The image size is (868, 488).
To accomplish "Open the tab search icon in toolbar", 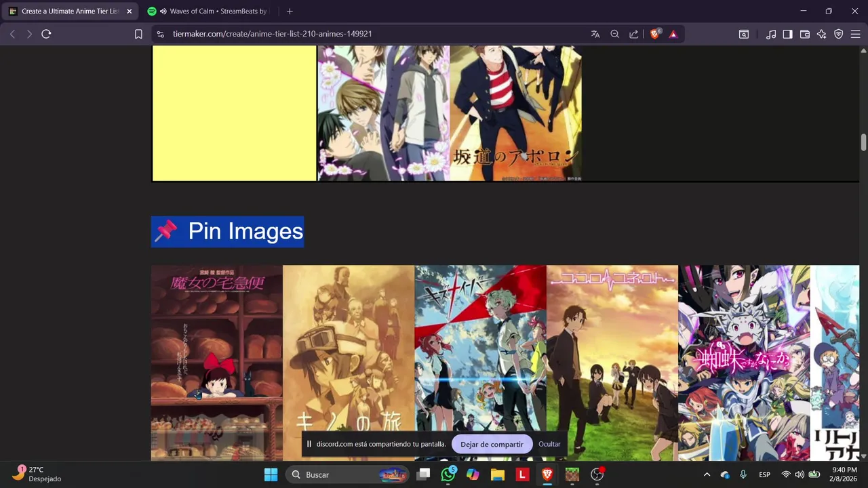I will (x=744, y=34).
